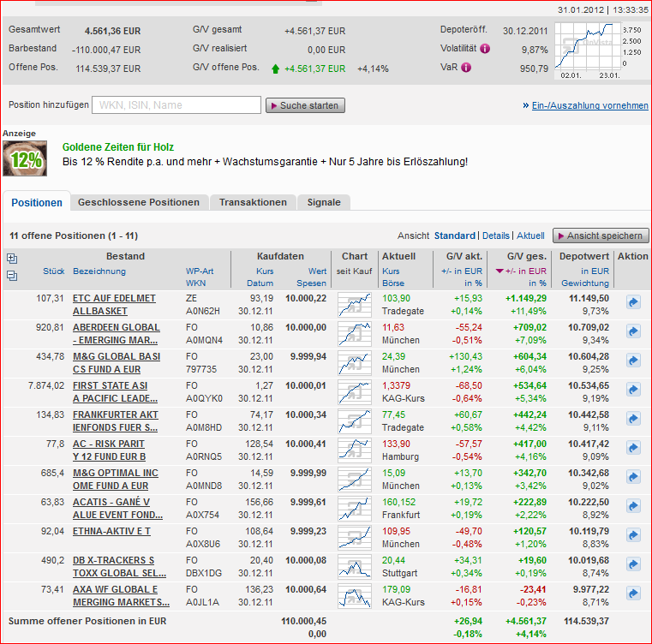Open mini chart for AC - RISK PARITY
652x644 pixels.
pyautogui.click(x=355, y=450)
